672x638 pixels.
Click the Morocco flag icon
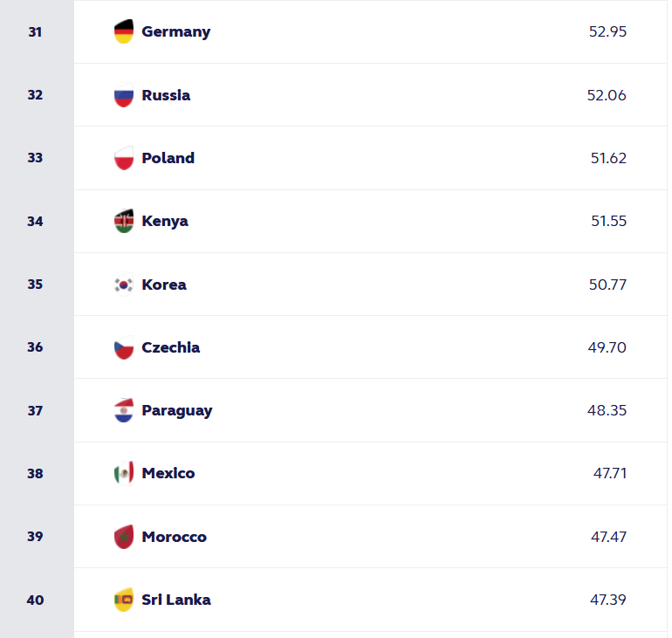click(124, 537)
